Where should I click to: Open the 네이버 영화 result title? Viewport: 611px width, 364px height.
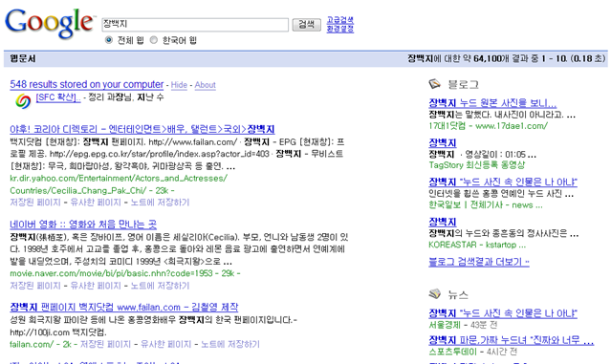click(x=83, y=225)
